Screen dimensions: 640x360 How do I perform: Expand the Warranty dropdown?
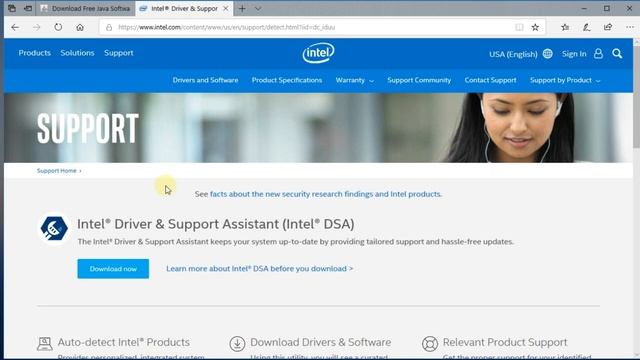point(354,80)
